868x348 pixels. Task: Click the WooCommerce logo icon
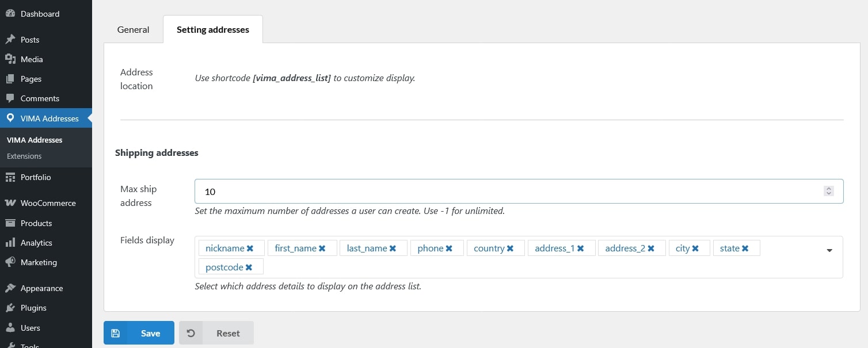point(10,203)
